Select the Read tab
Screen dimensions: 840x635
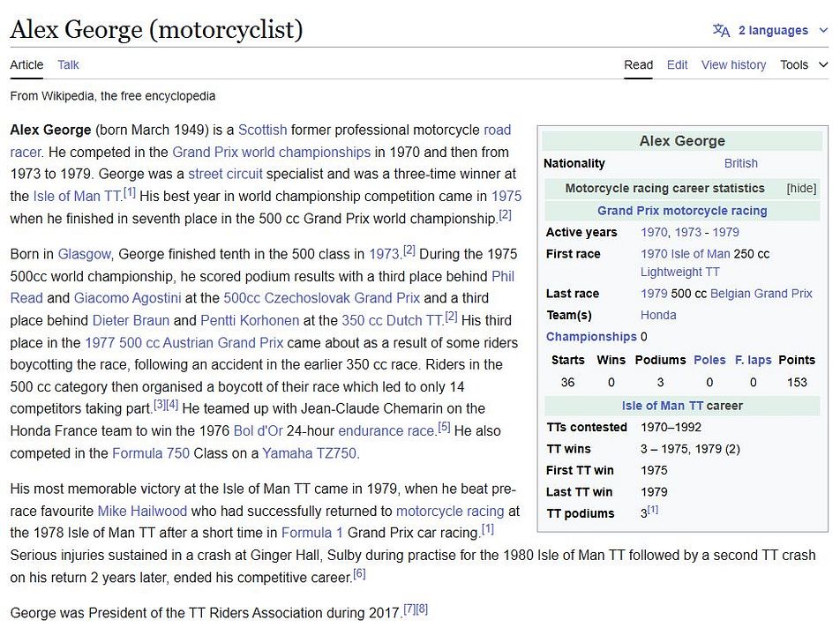pyautogui.click(x=638, y=64)
